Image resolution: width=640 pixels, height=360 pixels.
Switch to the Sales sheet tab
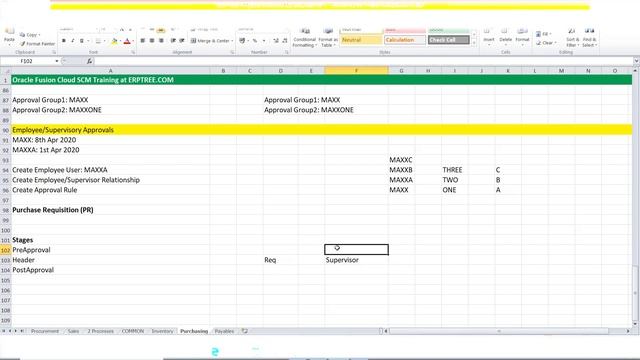click(x=73, y=331)
